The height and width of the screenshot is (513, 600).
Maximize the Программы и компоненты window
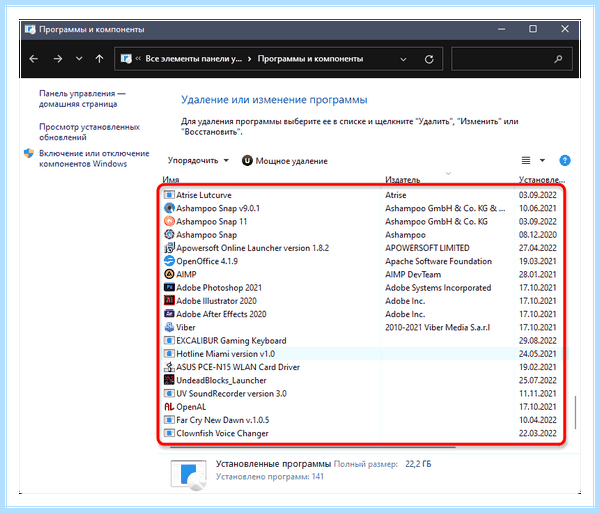tap(533, 29)
